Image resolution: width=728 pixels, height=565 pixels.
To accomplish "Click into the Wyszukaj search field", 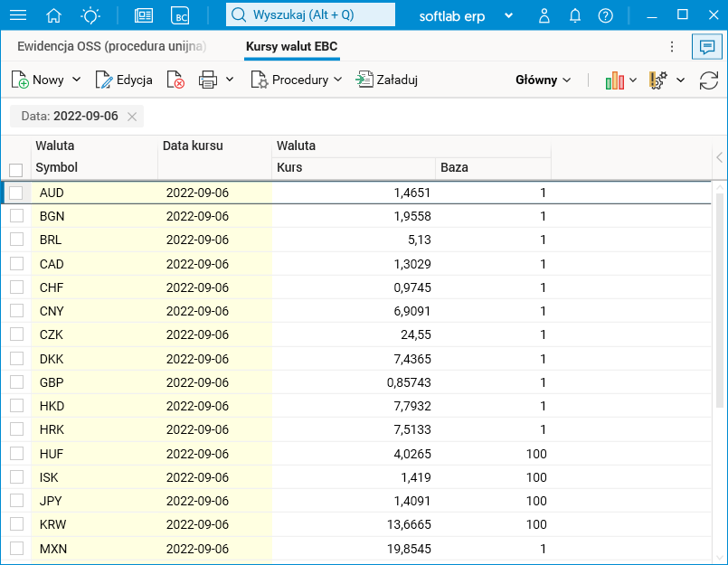I will (311, 15).
